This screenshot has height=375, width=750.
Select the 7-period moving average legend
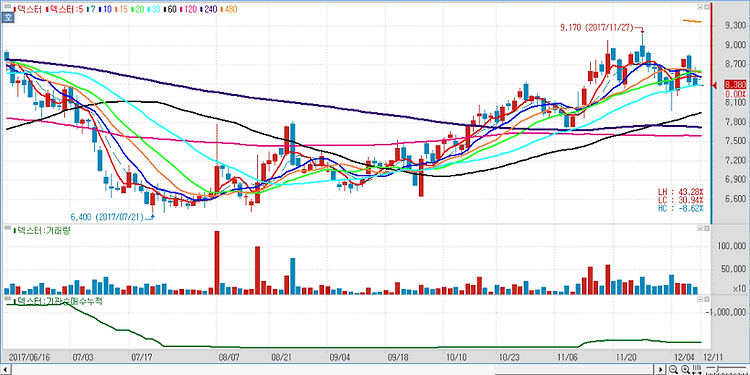click(x=90, y=9)
